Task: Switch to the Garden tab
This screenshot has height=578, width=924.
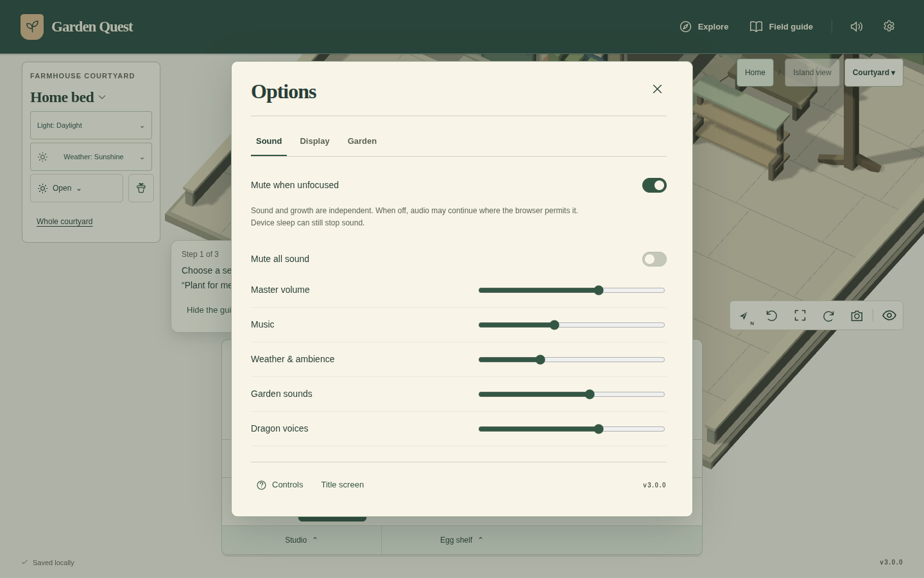Action: pyautogui.click(x=362, y=141)
